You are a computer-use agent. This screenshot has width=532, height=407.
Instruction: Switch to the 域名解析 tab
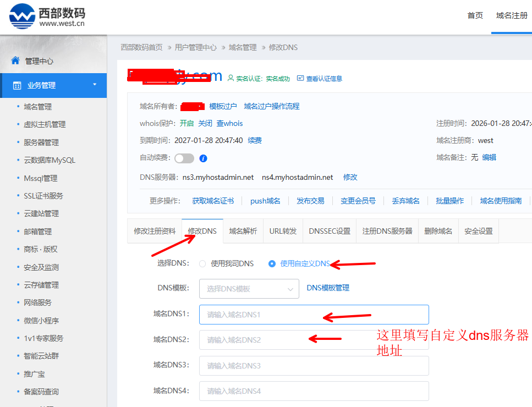pos(243,231)
